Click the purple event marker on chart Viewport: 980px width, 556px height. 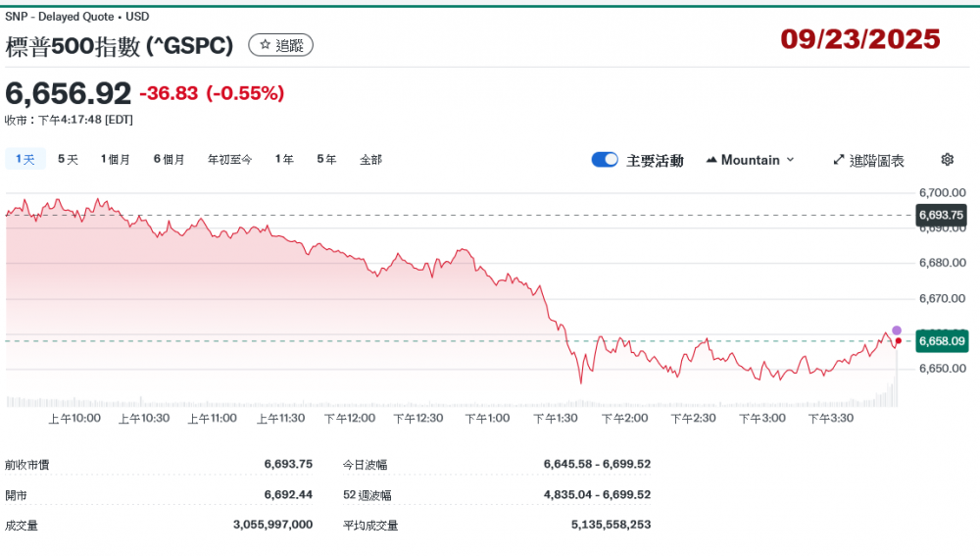[x=897, y=330]
